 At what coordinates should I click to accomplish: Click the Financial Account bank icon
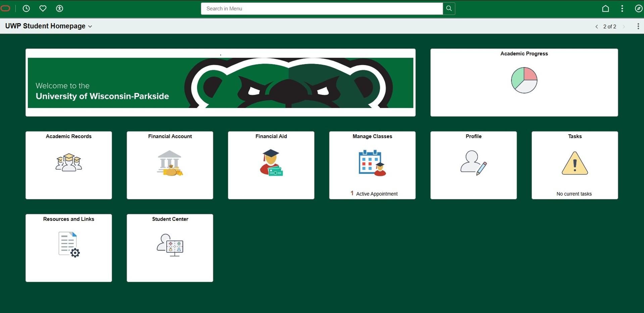pyautogui.click(x=170, y=163)
